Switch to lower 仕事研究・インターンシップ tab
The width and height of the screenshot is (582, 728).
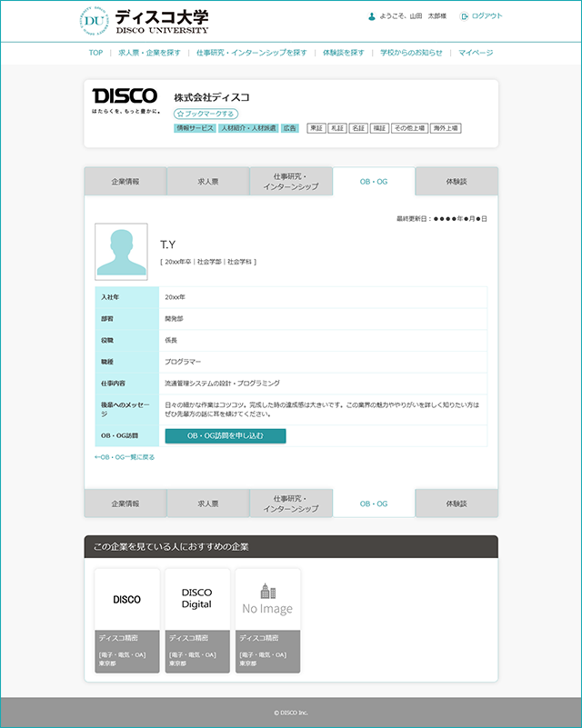[x=291, y=504]
